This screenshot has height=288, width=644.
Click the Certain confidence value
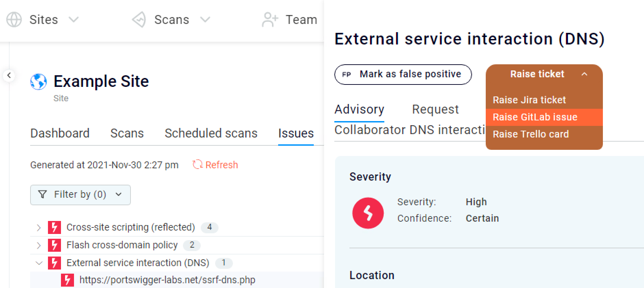click(482, 218)
